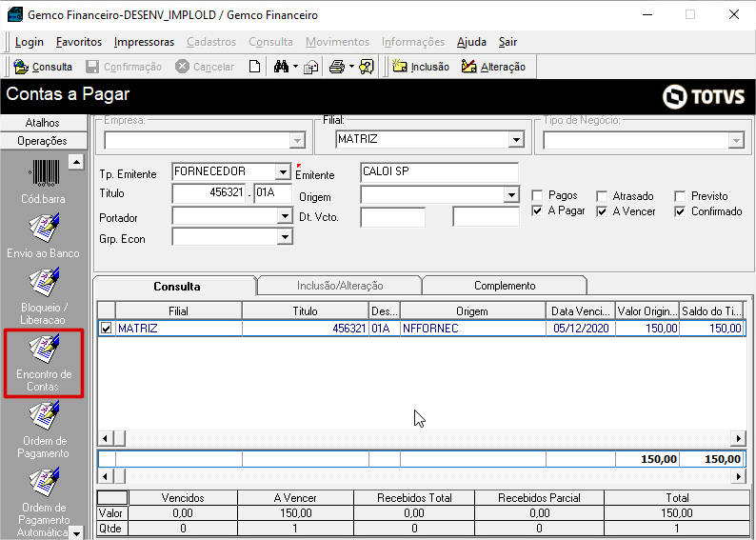Click the Atalhos sidebar button

pyautogui.click(x=43, y=123)
